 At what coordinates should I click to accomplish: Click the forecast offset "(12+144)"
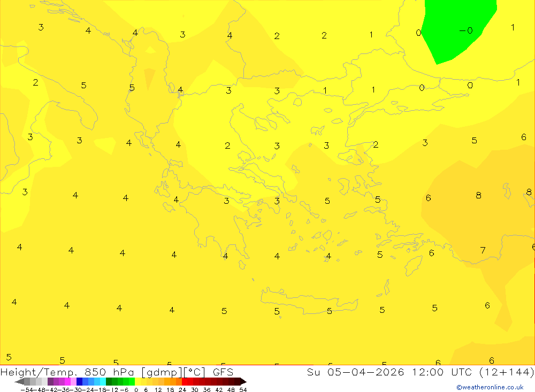point(507,372)
